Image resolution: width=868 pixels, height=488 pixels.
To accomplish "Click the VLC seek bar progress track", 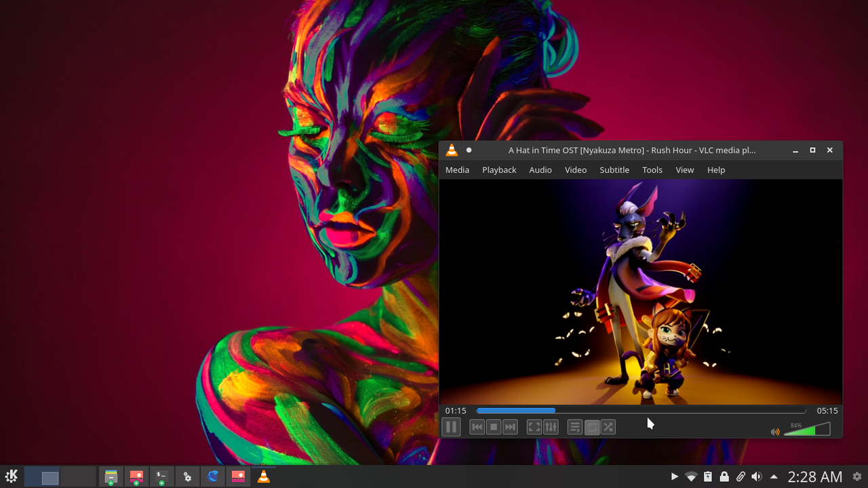I will click(x=641, y=411).
